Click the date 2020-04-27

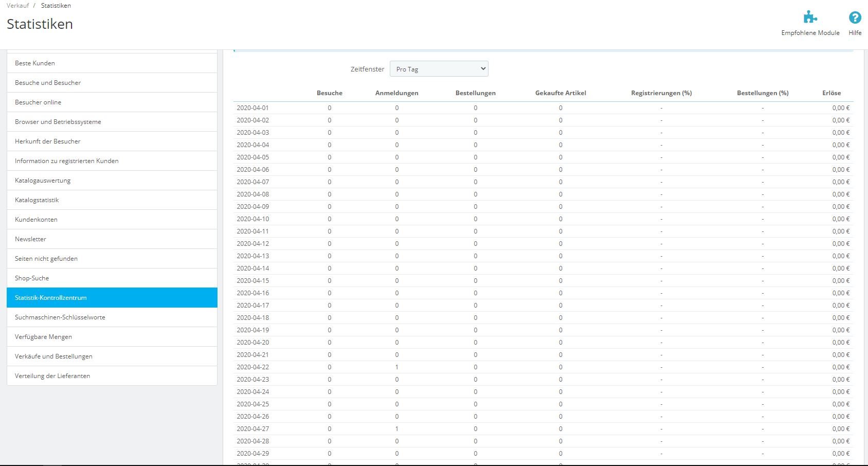(252, 429)
